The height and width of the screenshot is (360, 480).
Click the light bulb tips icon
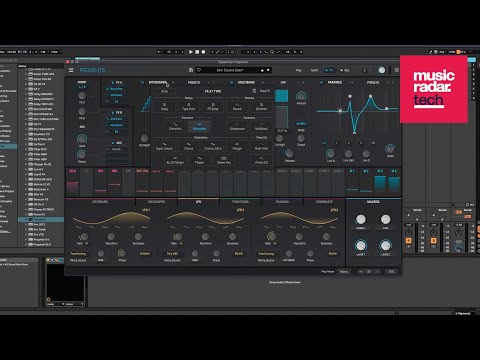364,70
